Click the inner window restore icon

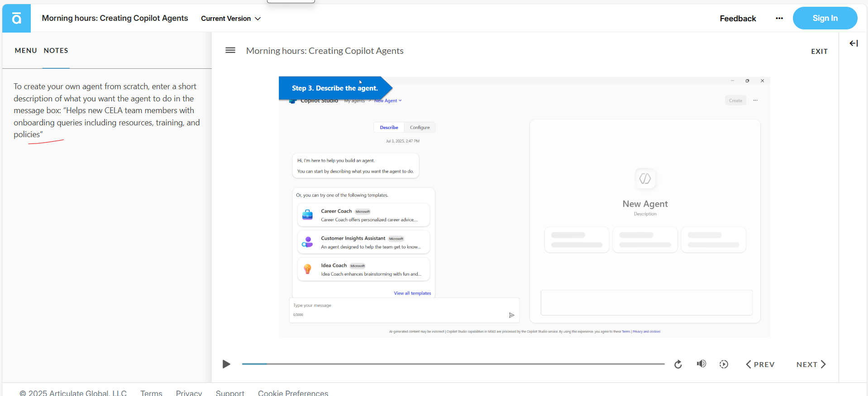(x=747, y=81)
